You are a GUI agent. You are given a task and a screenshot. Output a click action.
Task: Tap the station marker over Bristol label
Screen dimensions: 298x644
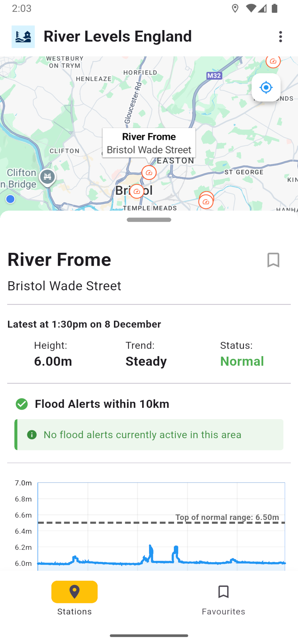[137, 191]
